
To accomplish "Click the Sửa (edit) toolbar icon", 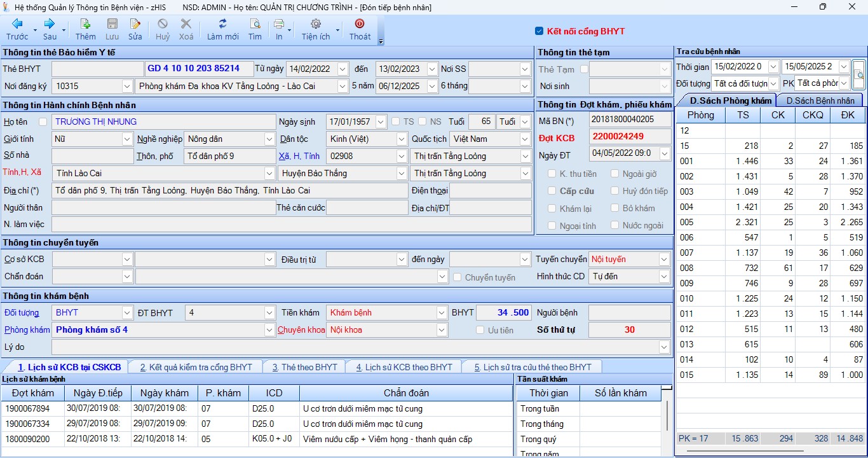I will tap(135, 24).
